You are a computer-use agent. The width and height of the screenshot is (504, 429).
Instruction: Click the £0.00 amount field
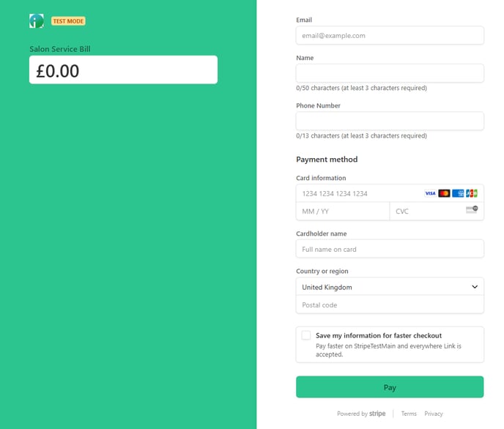point(123,70)
